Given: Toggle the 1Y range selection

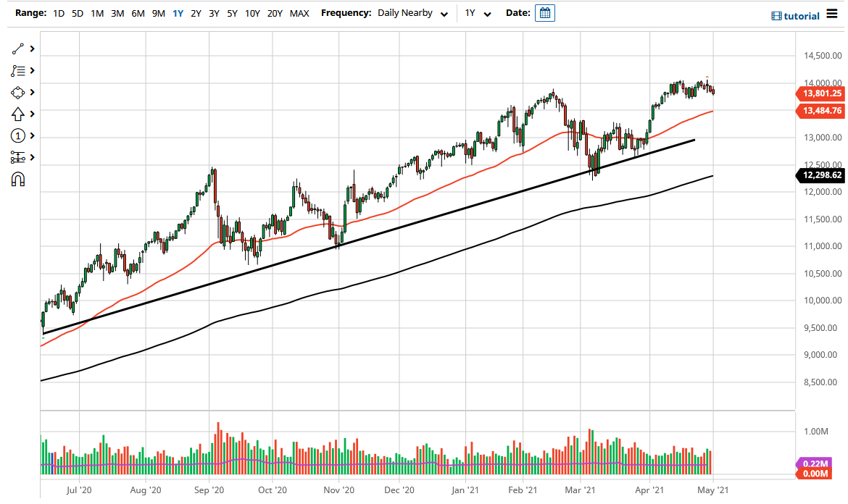Looking at the screenshot, I should tap(178, 13).
